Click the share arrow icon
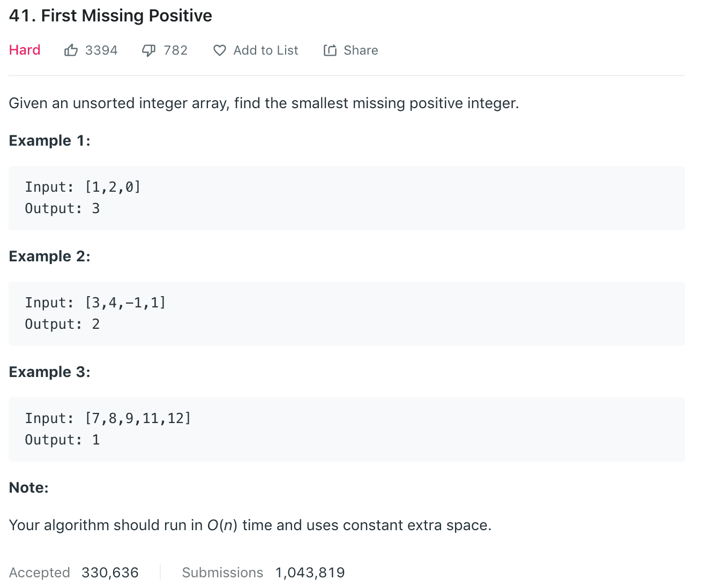 (x=330, y=50)
